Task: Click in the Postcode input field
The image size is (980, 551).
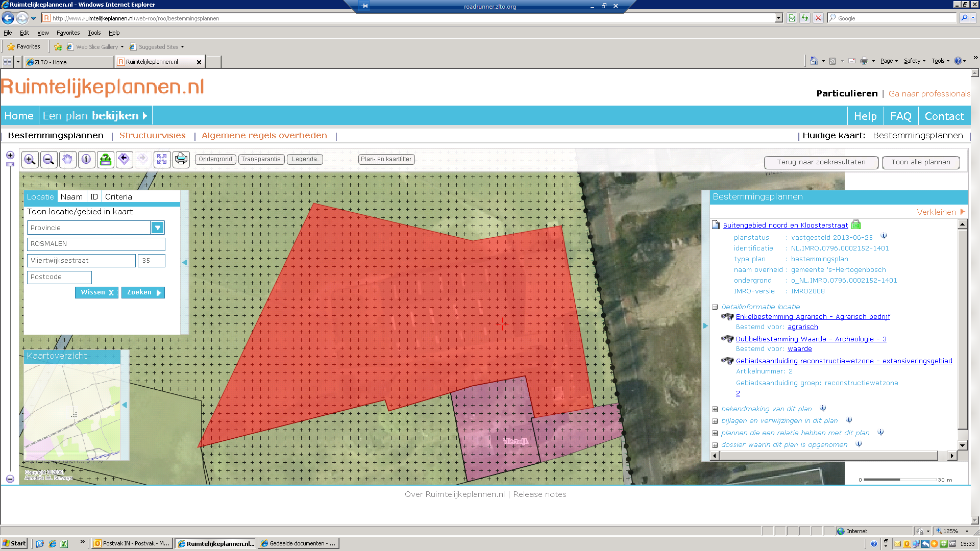Action: click(x=59, y=277)
